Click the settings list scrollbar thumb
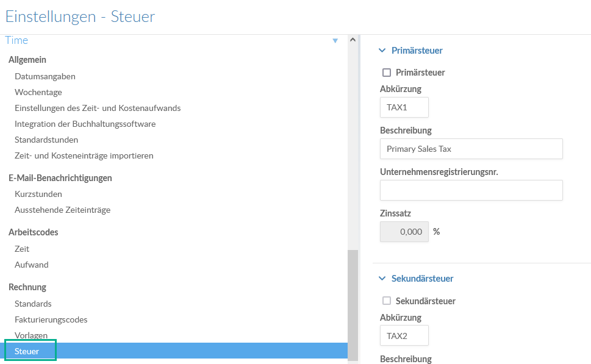 point(353,305)
